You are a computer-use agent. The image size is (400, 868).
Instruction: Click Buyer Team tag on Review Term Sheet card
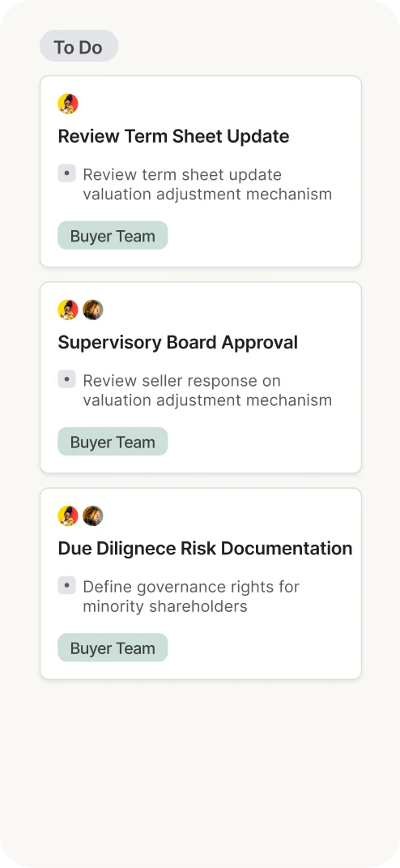point(113,235)
